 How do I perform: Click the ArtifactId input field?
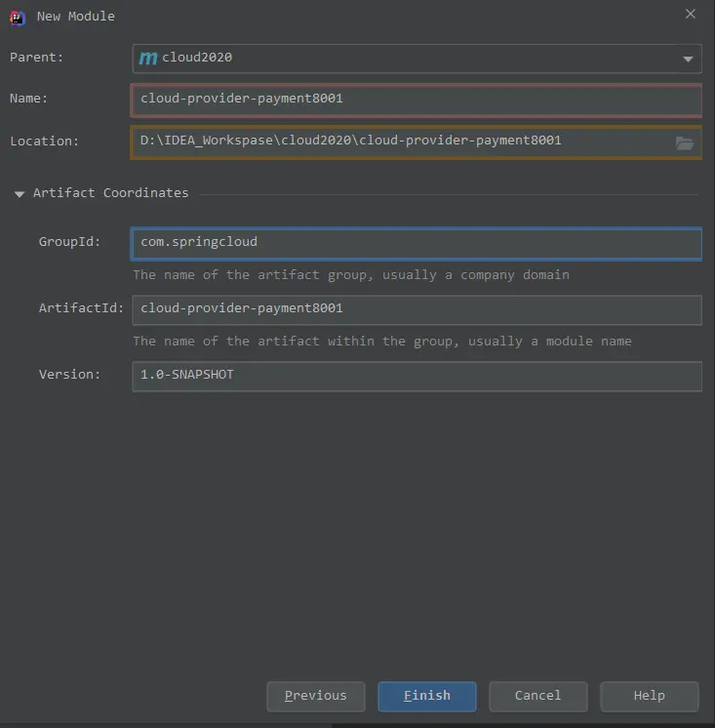[x=417, y=309]
